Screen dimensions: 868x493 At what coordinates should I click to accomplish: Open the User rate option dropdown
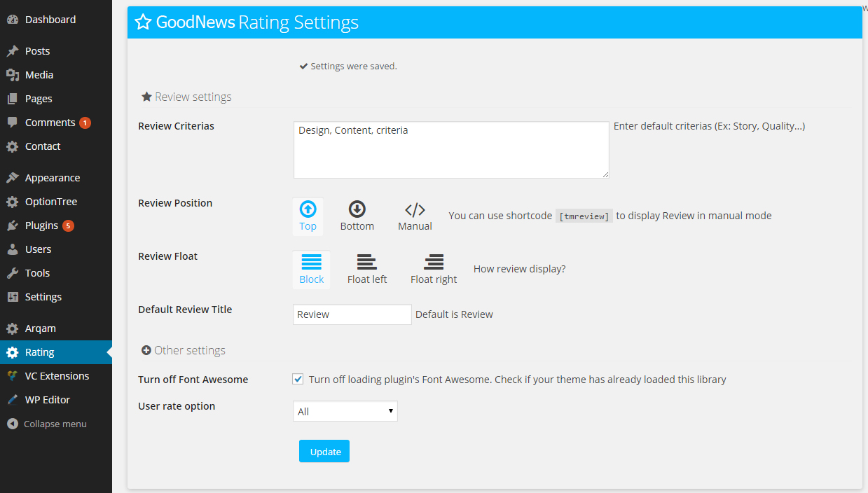345,412
